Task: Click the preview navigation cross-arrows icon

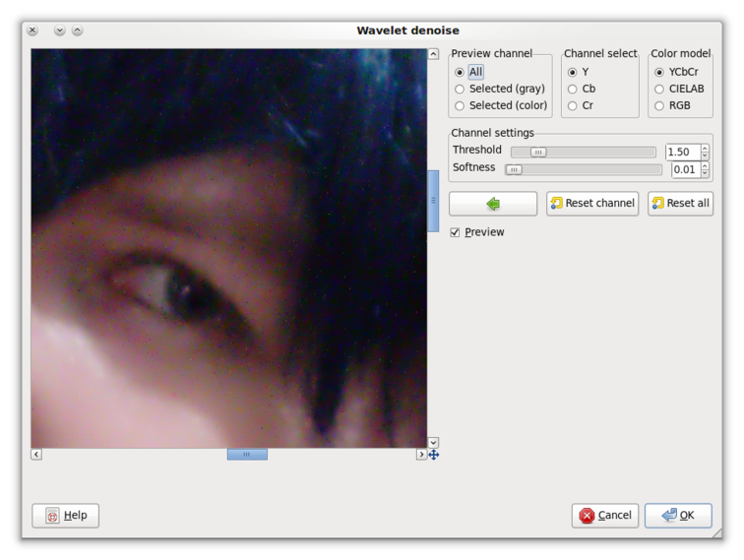Action: click(x=434, y=455)
